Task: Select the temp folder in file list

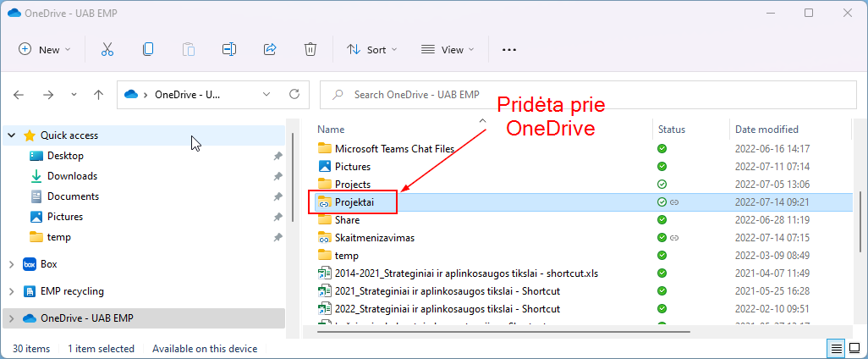Action: tap(347, 256)
